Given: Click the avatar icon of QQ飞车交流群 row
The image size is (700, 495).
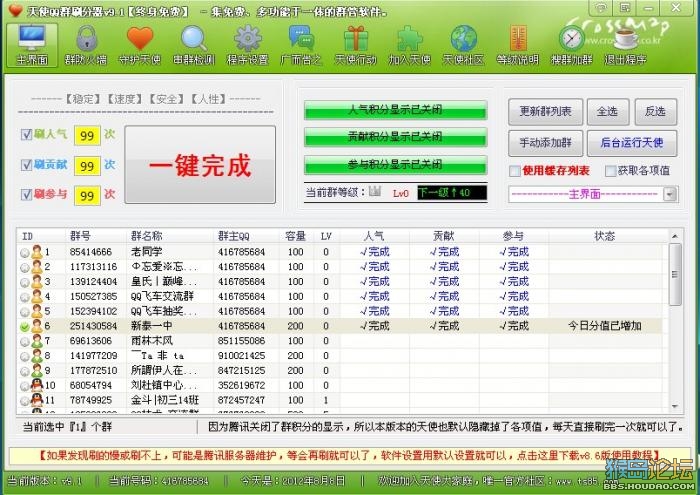Looking at the screenshot, I should tap(37, 296).
